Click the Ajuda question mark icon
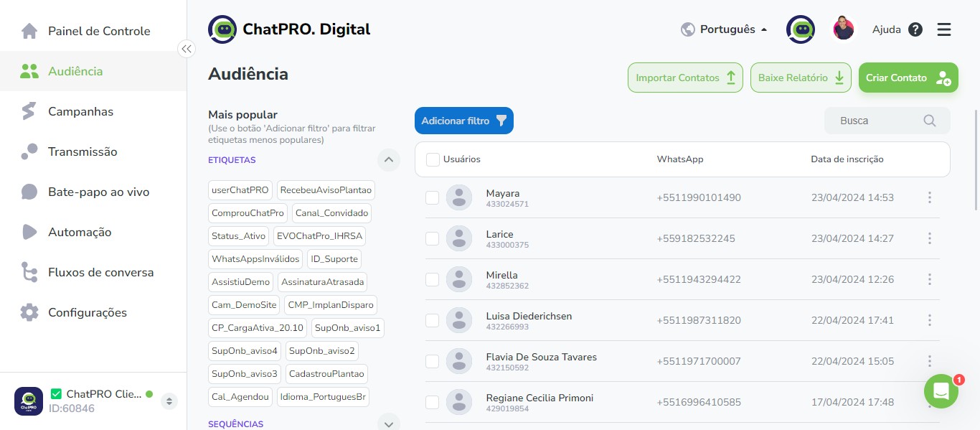The width and height of the screenshot is (980, 430). 915,29
